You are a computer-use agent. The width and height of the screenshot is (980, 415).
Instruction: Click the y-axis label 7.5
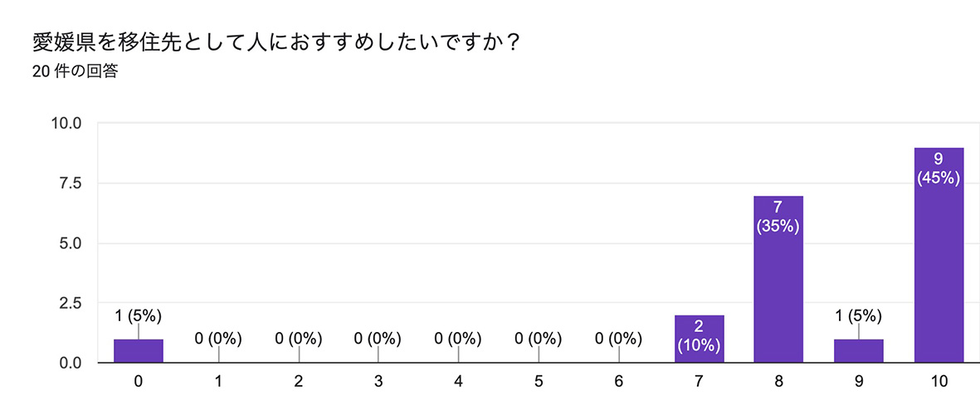[x=71, y=183]
